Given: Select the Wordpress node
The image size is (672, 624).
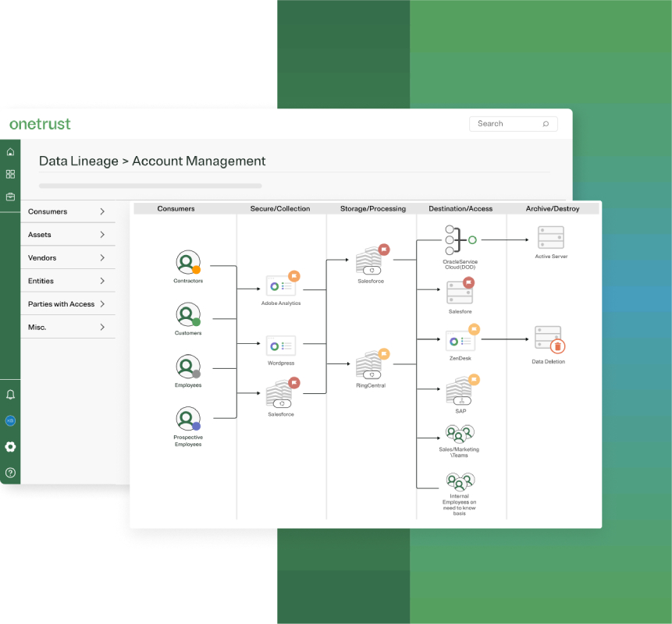Looking at the screenshot, I should [x=281, y=350].
